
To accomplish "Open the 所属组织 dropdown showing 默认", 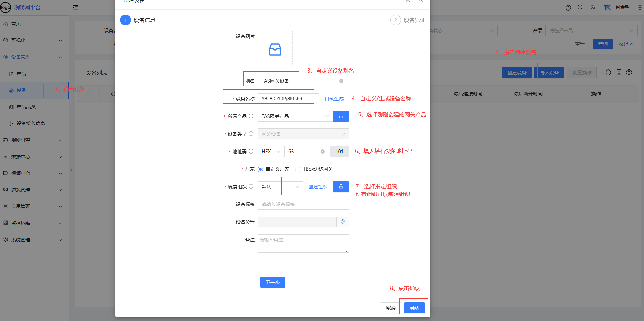I will tap(280, 187).
